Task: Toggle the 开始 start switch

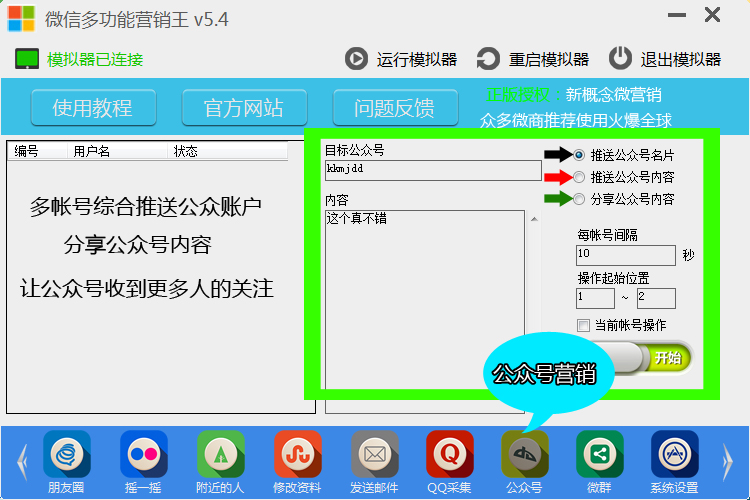Action: [x=641, y=357]
